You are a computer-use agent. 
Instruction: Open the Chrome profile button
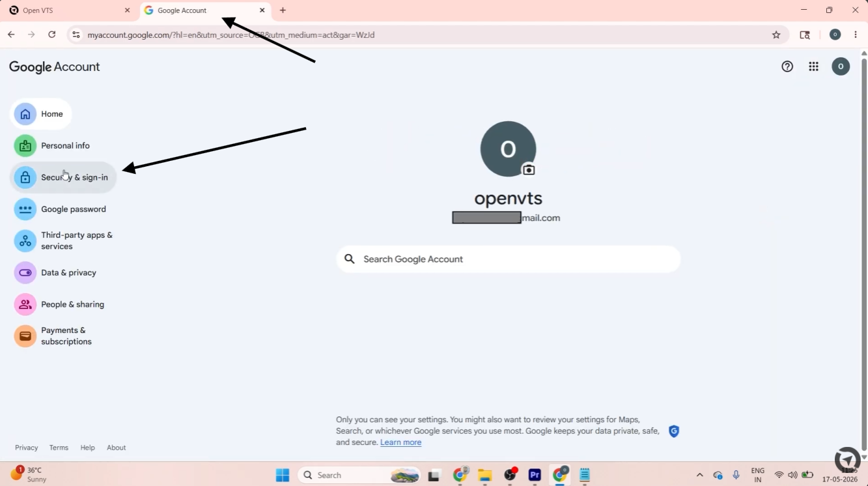click(x=835, y=35)
